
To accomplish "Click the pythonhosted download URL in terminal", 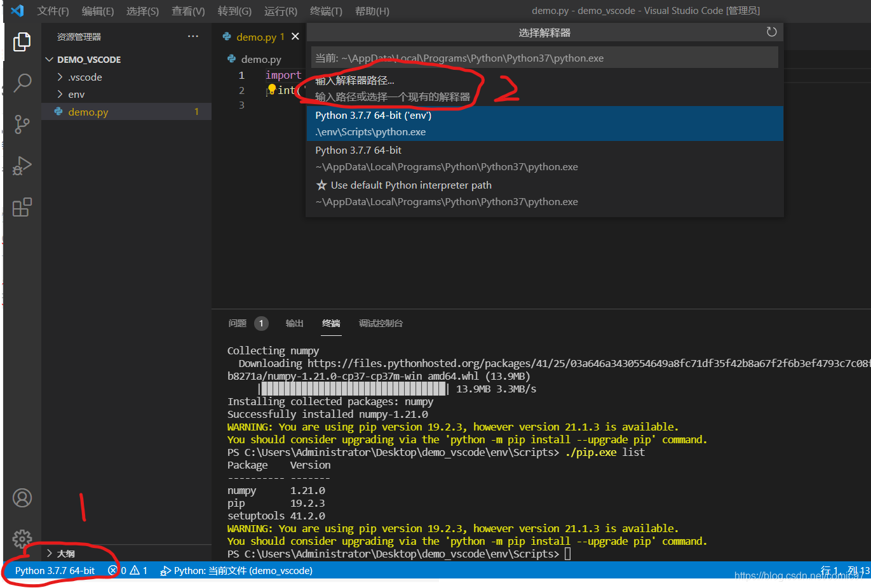I will pyautogui.click(x=589, y=363).
